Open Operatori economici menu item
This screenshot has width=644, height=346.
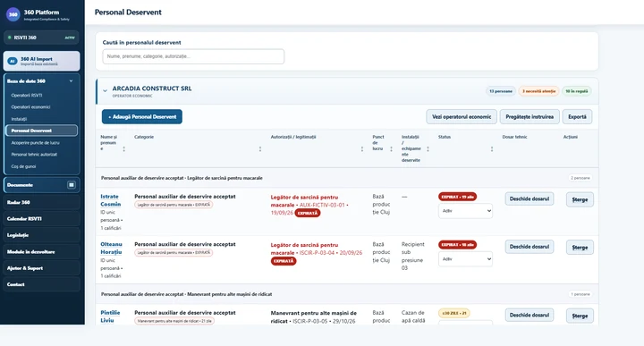(x=30, y=106)
